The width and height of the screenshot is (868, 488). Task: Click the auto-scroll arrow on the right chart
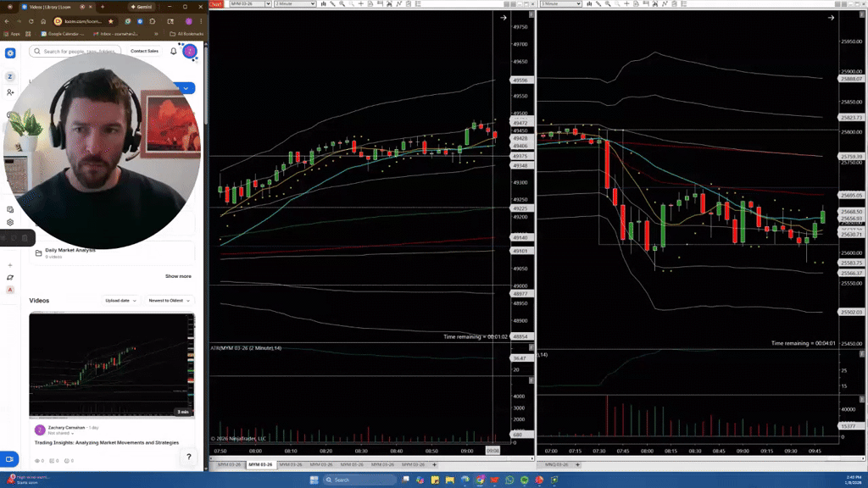(x=832, y=17)
